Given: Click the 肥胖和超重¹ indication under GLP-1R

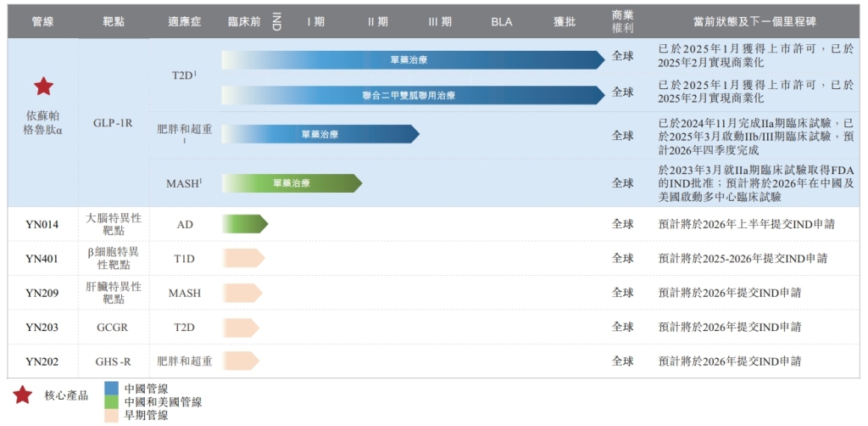Looking at the screenshot, I should (184, 134).
